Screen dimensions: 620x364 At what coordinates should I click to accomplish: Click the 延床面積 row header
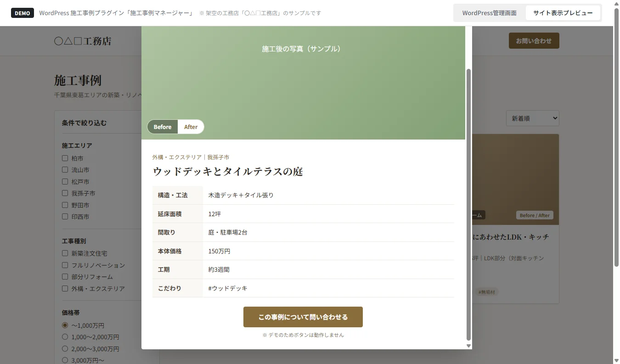pyautogui.click(x=177, y=214)
